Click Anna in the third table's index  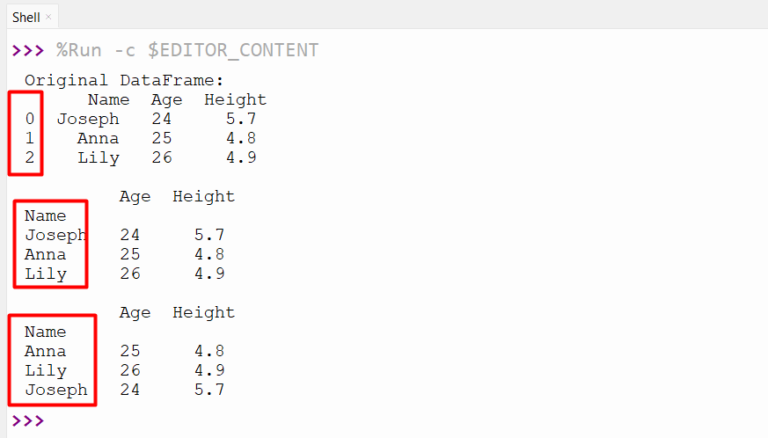(45, 351)
